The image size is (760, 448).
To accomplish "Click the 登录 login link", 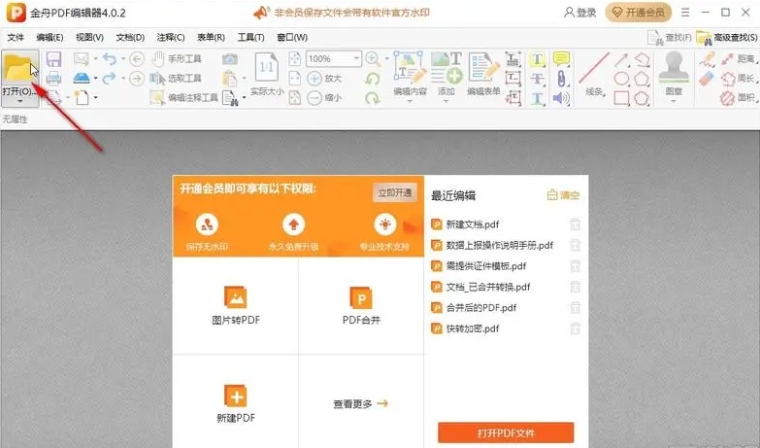I will click(x=580, y=13).
